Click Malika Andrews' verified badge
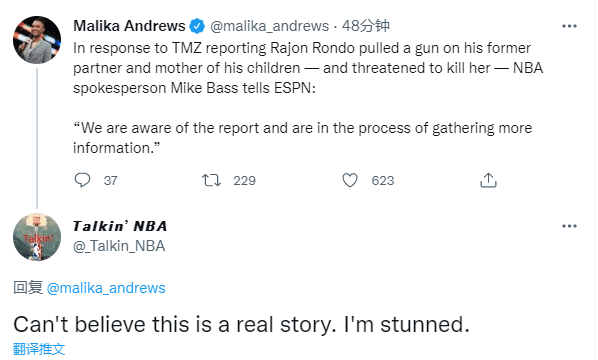The width and height of the screenshot is (598, 360). click(x=197, y=26)
